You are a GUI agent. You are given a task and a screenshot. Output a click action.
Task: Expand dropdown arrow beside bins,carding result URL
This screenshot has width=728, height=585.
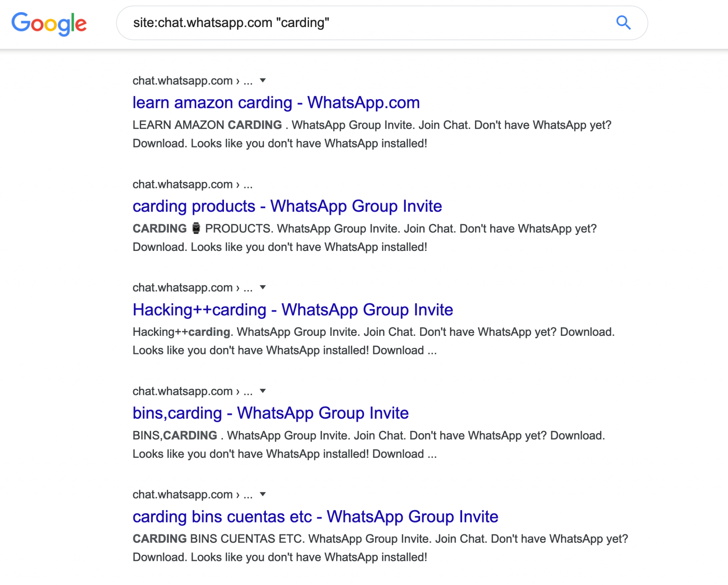coord(263,391)
